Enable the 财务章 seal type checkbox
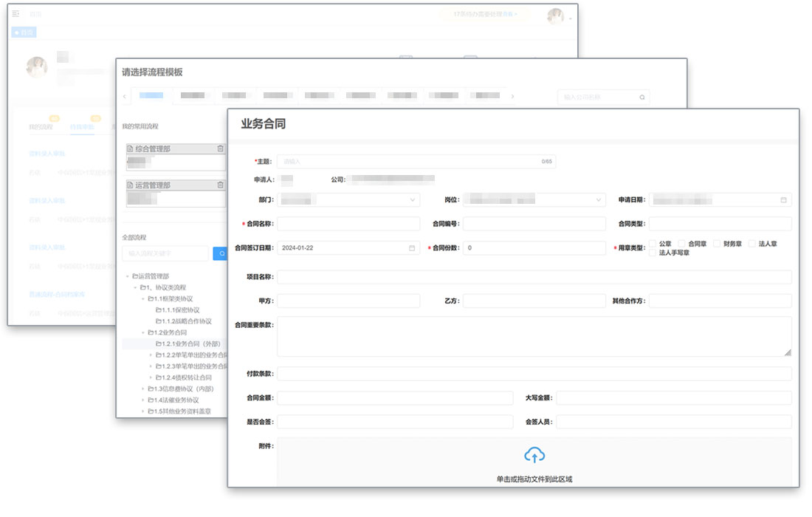Screen dimensions: 812x517 click(x=717, y=244)
